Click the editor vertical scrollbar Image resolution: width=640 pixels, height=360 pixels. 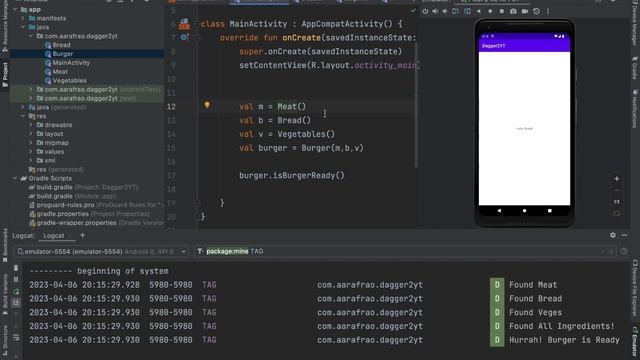pos(416,106)
